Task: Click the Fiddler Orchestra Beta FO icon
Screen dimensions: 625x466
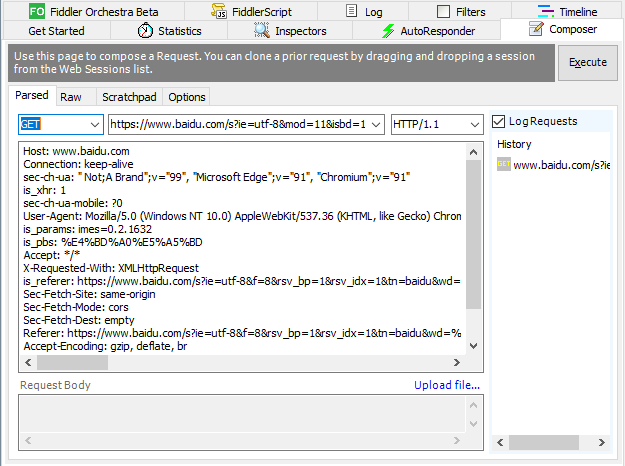Action: [x=37, y=11]
